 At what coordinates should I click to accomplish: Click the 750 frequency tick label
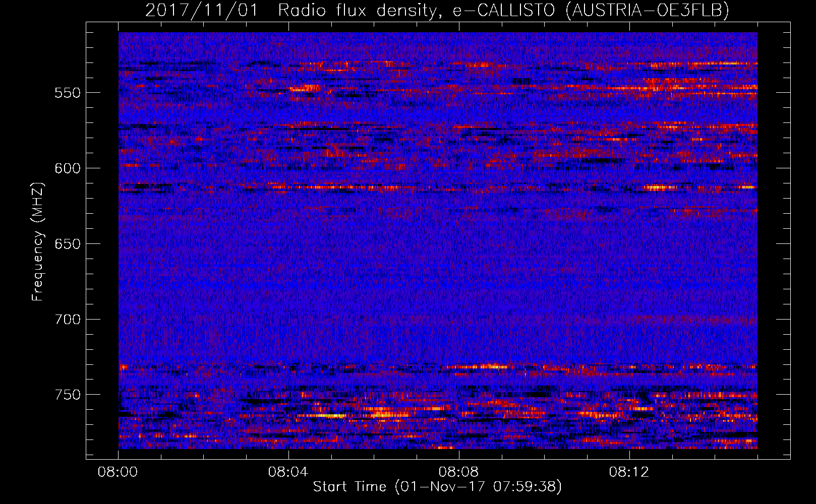(68, 395)
